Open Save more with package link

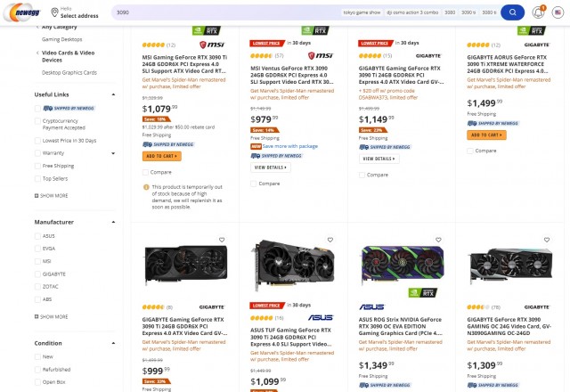click(x=290, y=146)
